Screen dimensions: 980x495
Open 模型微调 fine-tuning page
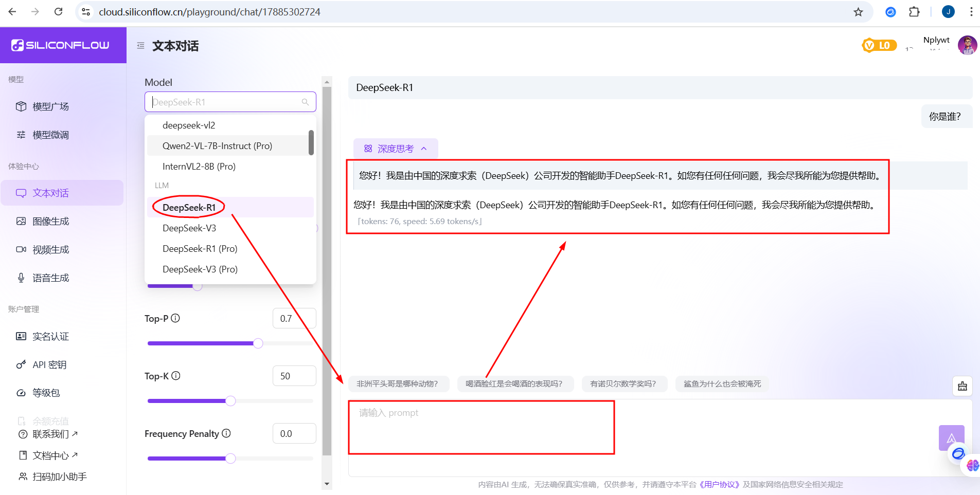[50, 135]
